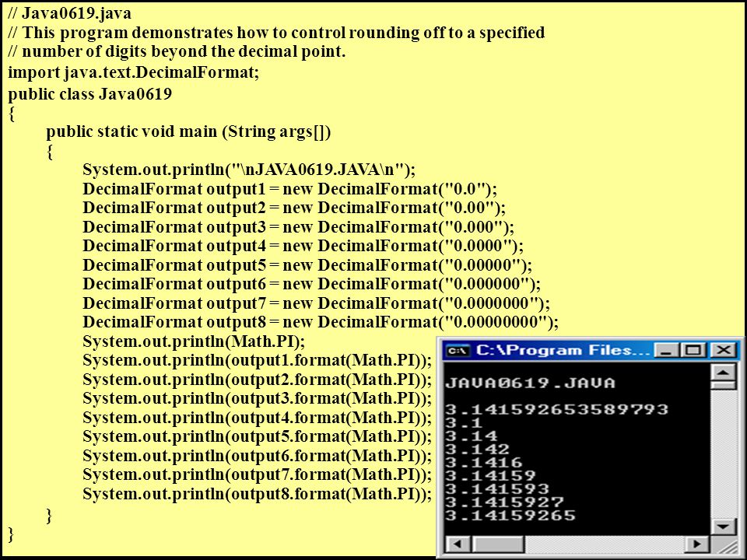The height and width of the screenshot is (560, 747).
Task: Maximize the C:\Program Files console window
Action: click(x=693, y=351)
